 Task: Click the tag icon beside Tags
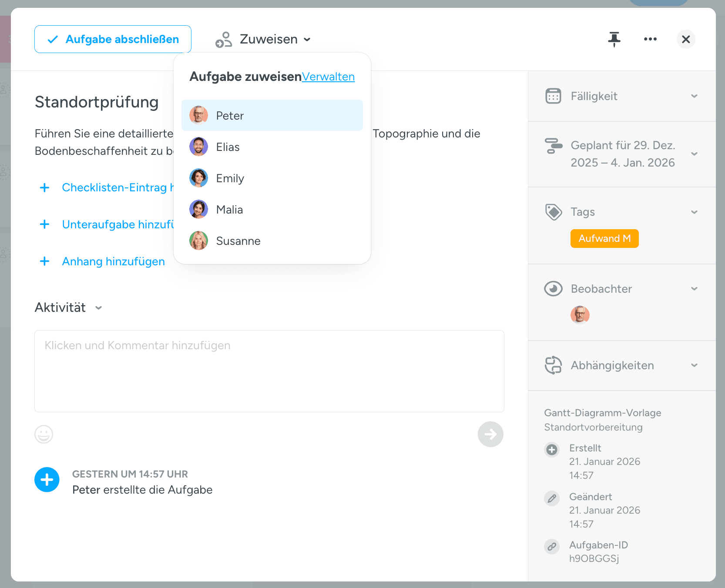(x=553, y=212)
